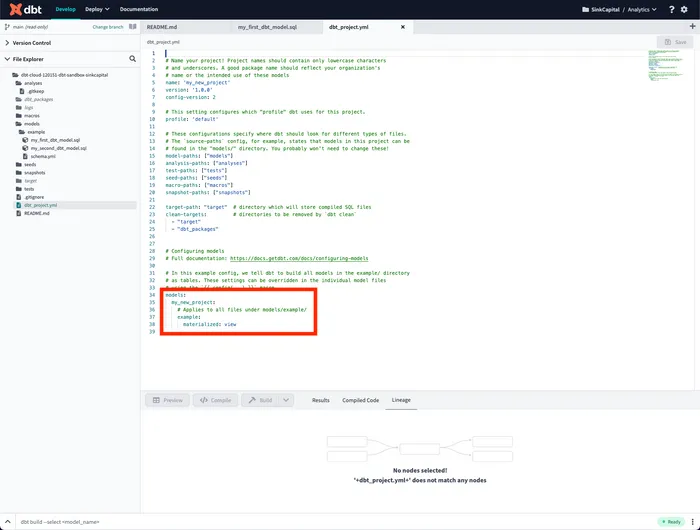The image size is (700, 530).
Task: Open the Build options dropdown arrow
Action: pos(286,400)
